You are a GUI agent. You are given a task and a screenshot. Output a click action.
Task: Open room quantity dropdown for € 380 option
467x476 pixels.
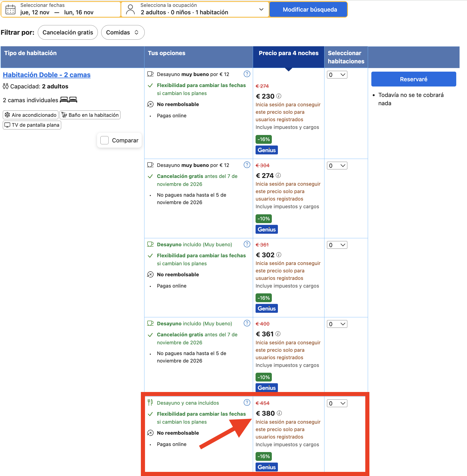(x=337, y=403)
